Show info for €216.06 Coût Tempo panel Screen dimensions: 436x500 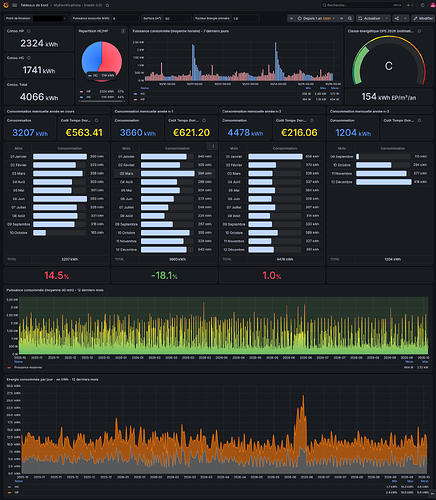coord(312,120)
